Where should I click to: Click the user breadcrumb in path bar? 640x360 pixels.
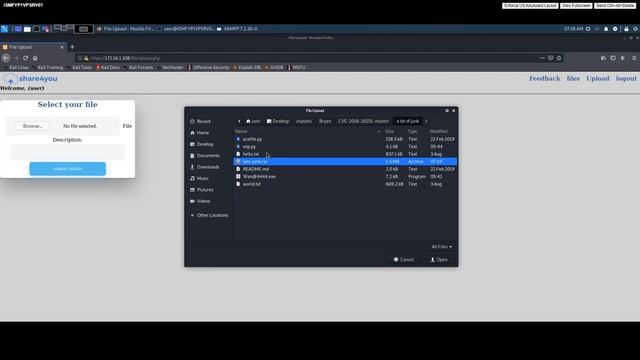point(253,121)
